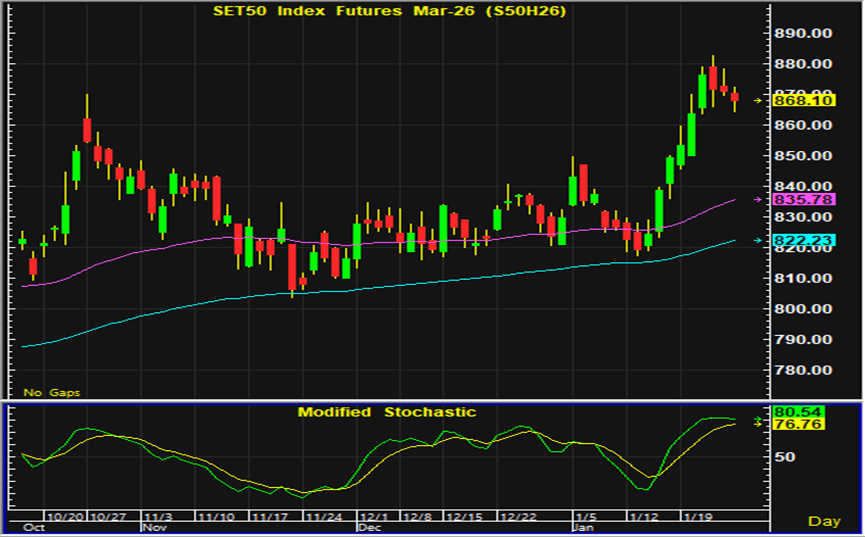Click the No Gaps label
865x537 pixels.
[x=52, y=393]
